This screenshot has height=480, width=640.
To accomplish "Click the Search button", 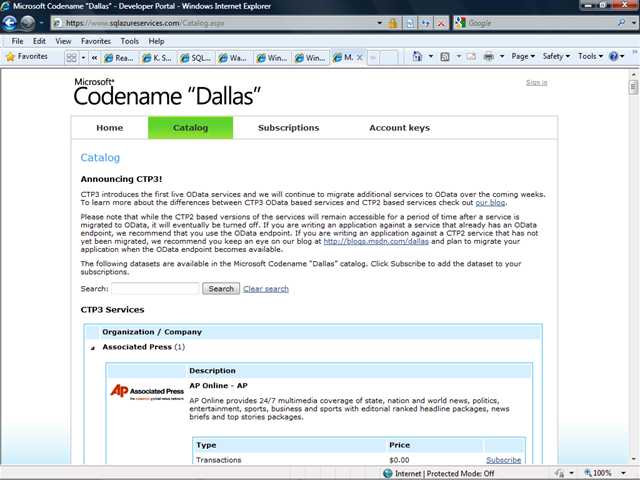I will point(221,289).
